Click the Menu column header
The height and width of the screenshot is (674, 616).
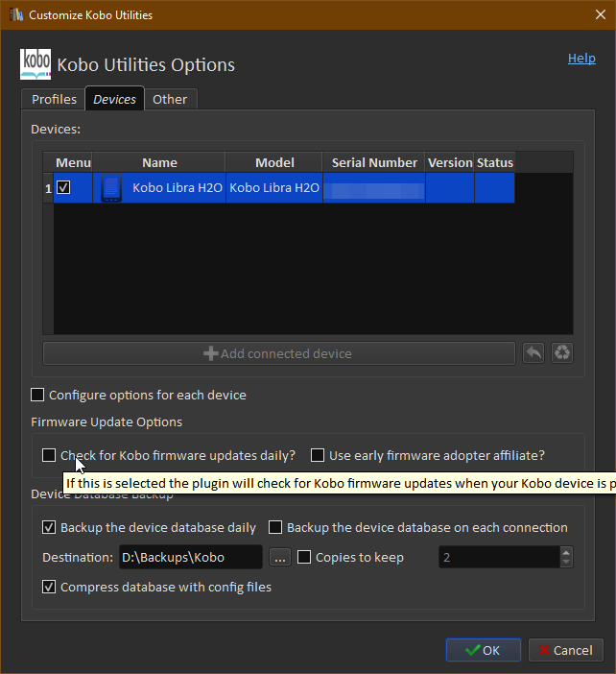[73, 162]
